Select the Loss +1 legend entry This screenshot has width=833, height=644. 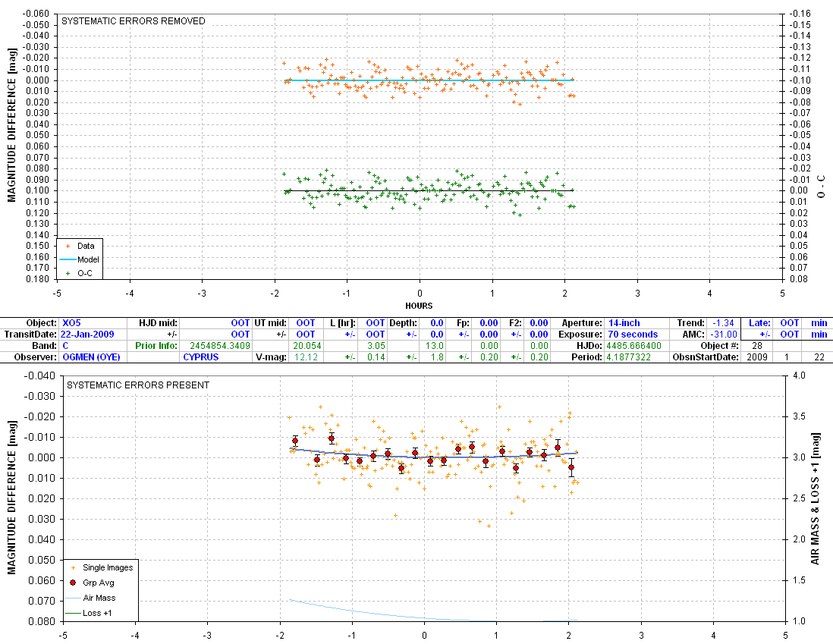[x=89, y=613]
